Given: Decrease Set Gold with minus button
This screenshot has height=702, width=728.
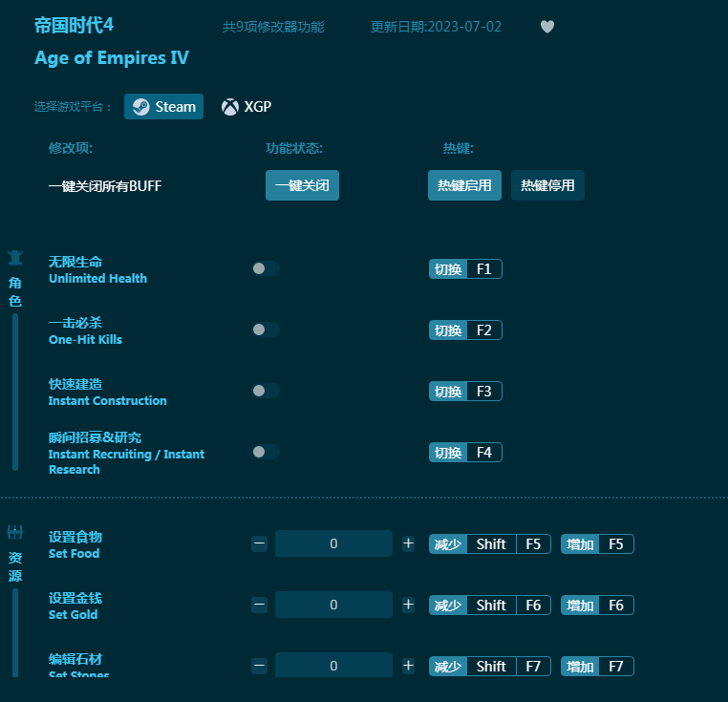Looking at the screenshot, I should 260,605.
